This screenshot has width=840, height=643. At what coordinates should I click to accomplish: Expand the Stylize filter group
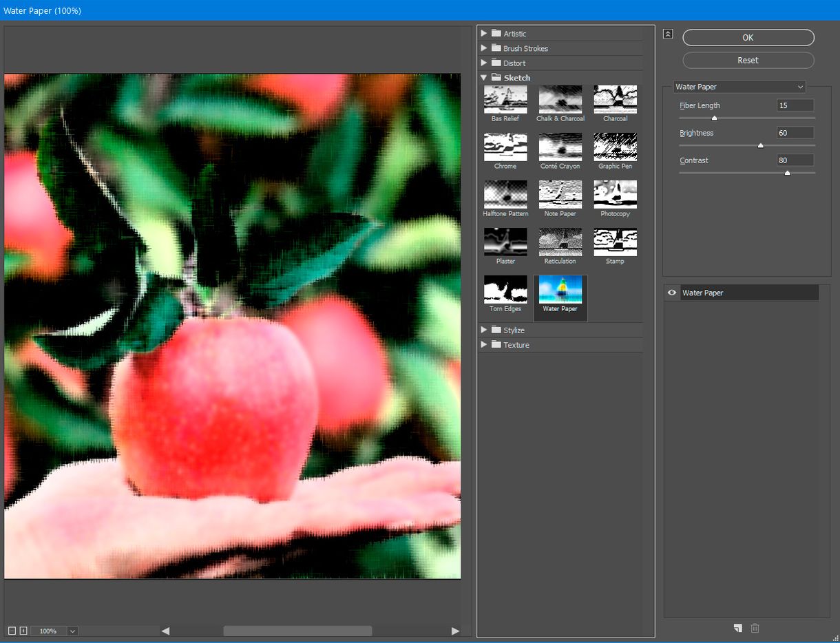[x=484, y=330]
